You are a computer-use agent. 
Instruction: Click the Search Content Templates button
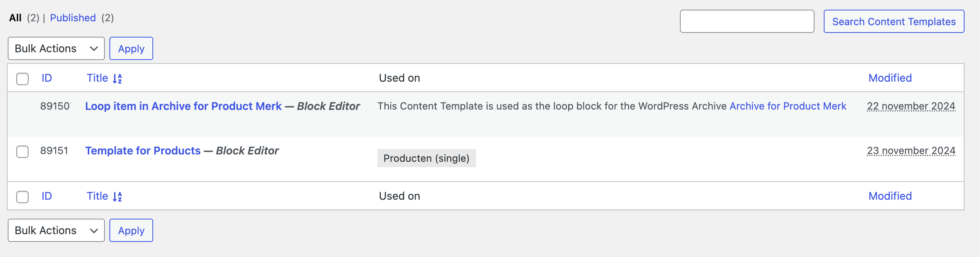pos(894,21)
